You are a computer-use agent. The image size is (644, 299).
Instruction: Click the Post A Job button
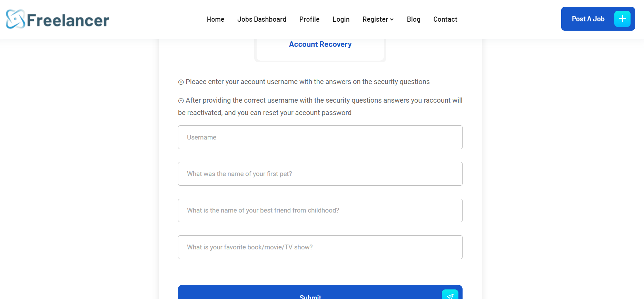(x=588, y=19)
